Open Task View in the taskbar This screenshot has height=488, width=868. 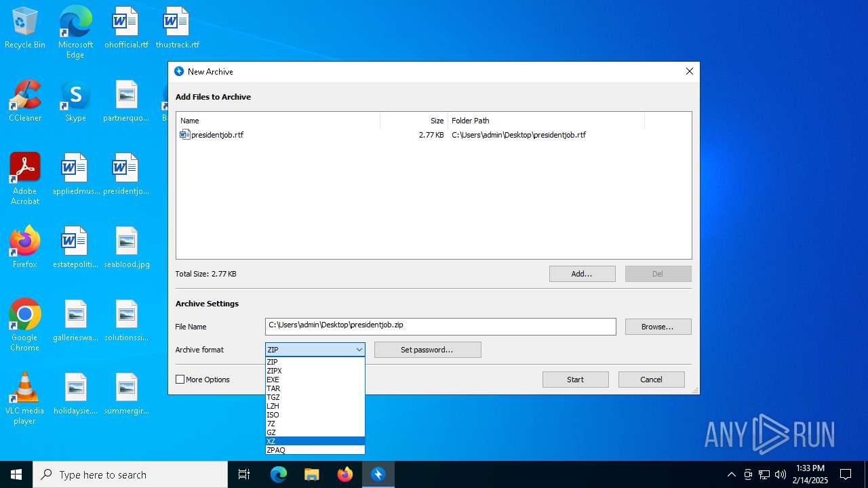click(x=244, y=474)
